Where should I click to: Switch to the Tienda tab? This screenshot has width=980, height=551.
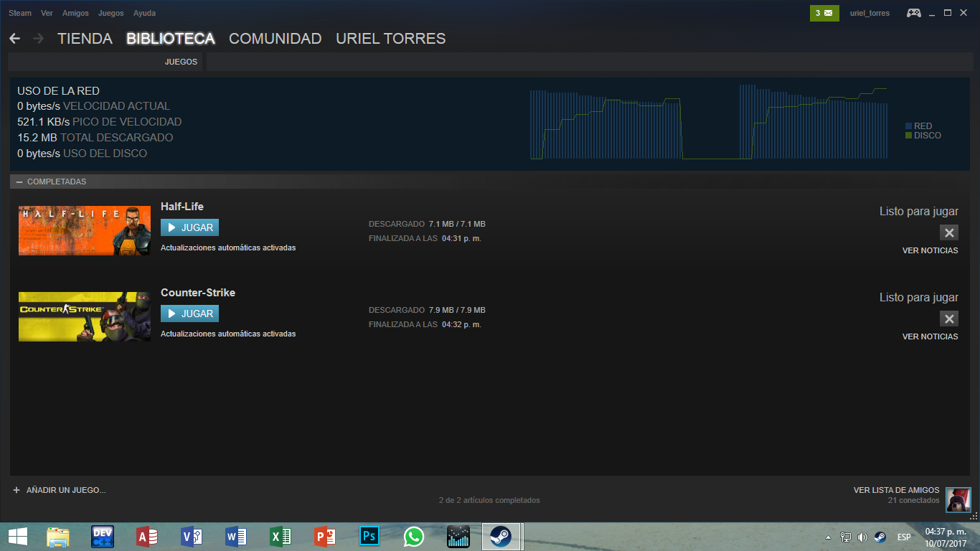(85, 39)
